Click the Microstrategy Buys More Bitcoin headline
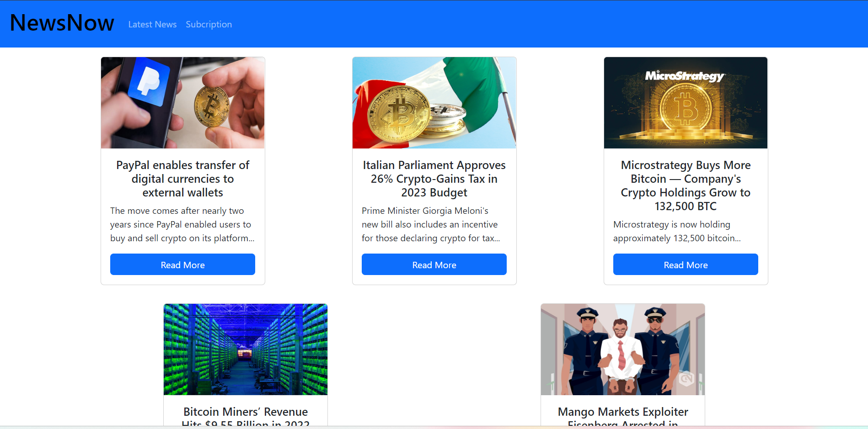The width and height of the screenshot is (868, 429). tap(686, 185)
